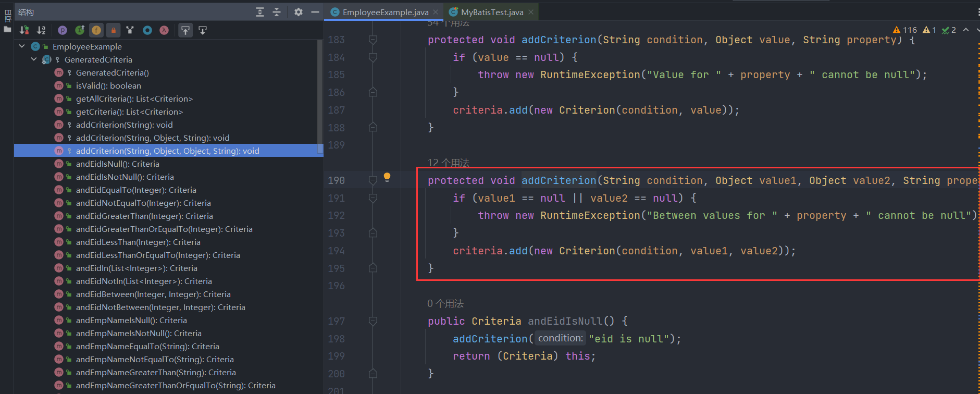Click fold end marker at line 188
Viewport: 980px width, 394px height.
(373, 127)
